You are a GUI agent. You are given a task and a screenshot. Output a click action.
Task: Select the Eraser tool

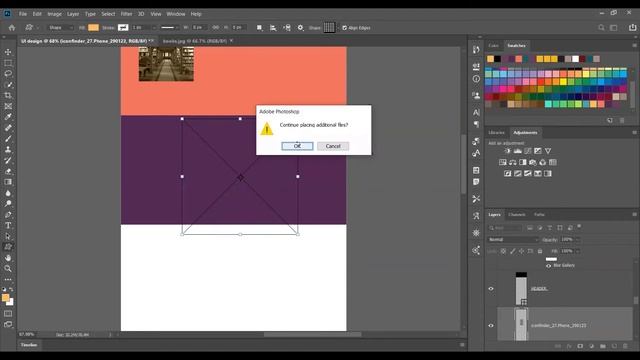click(8, 171)
